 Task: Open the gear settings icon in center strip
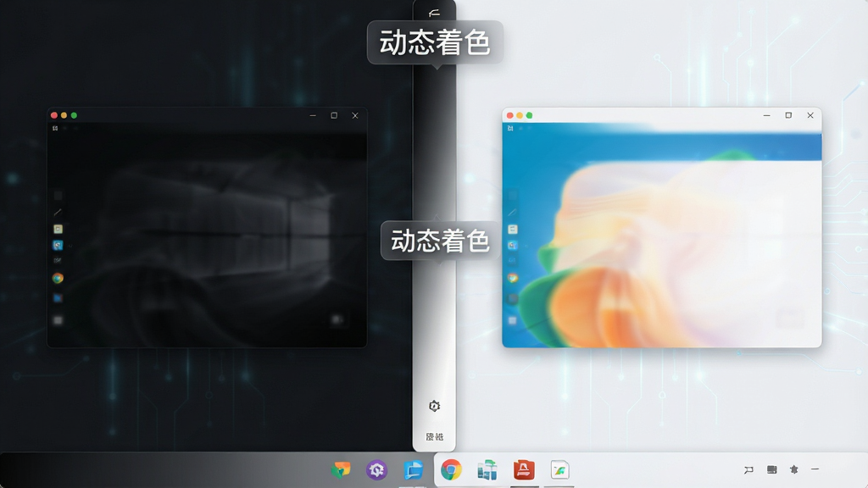coord(435,406)
